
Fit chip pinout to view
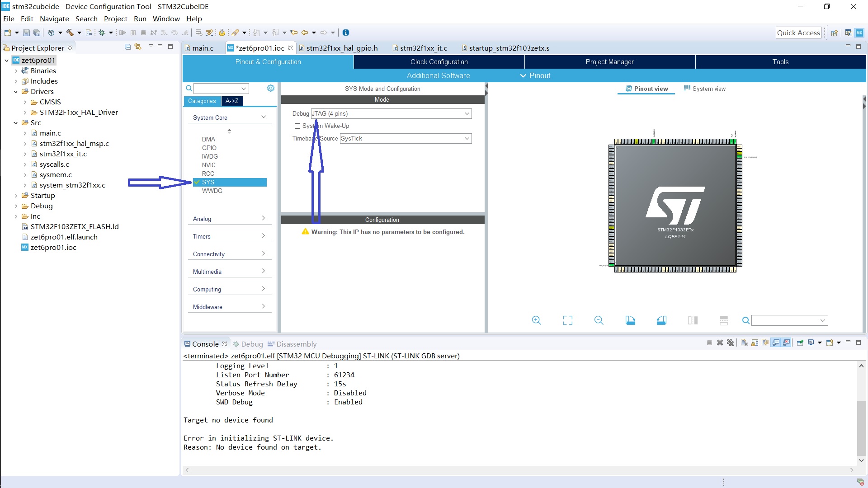click(568, 320)
